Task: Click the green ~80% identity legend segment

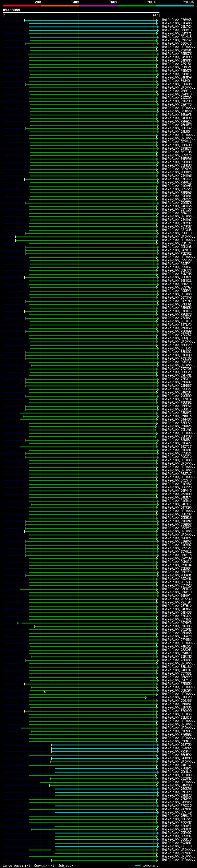Action: 137,6
